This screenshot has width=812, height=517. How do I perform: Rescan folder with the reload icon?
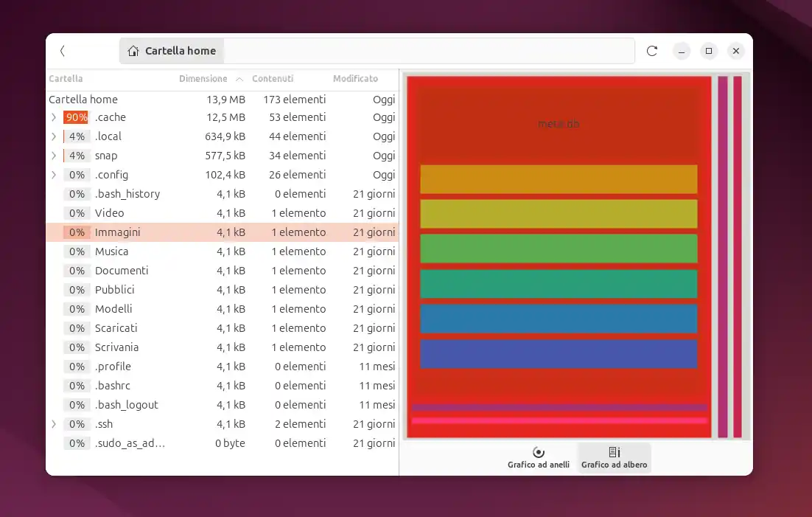pyautogui.click(x=652, y=51)
